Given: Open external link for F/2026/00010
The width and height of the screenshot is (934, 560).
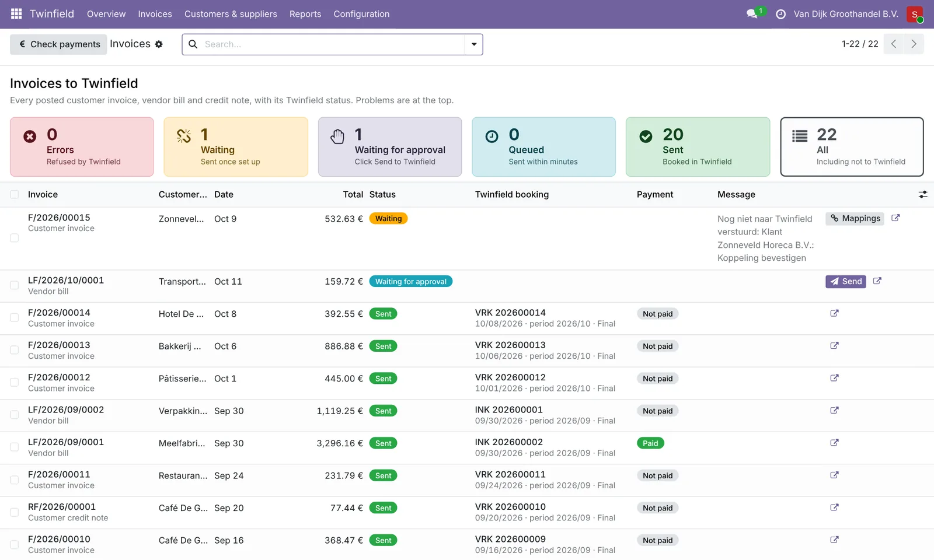Looking at the screenshot, I should pos(834,540).
